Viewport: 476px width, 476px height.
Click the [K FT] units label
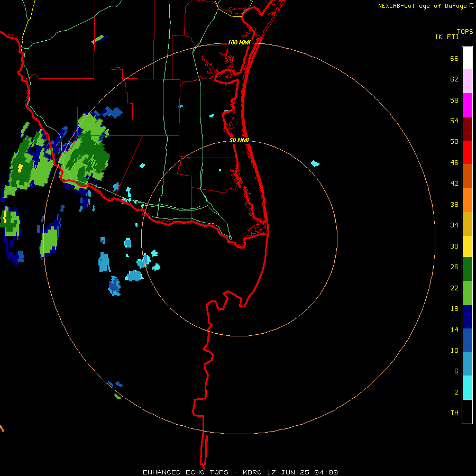(x=447, y=36)
